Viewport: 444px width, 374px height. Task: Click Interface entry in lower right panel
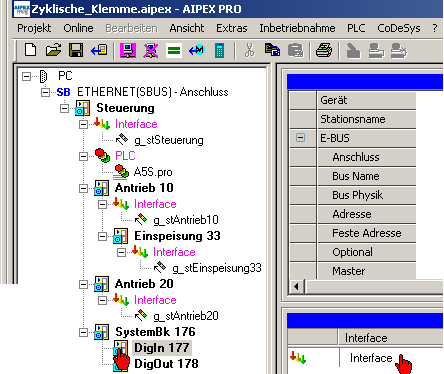(371, 358)
